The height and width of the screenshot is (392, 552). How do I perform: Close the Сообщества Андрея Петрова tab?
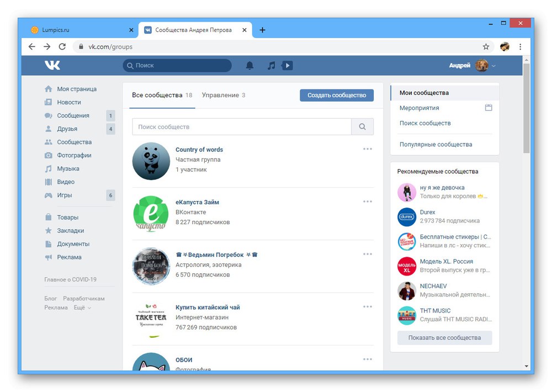pos(245,30)
